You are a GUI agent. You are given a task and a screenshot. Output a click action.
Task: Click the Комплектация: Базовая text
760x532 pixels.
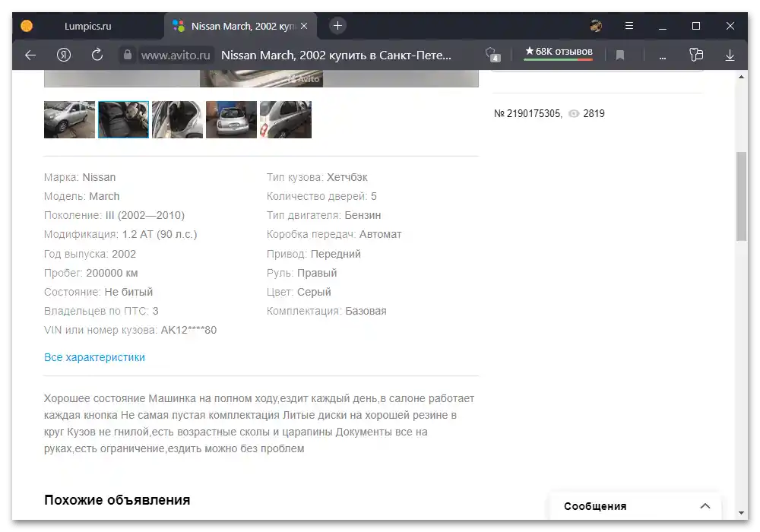pos(327,311)
